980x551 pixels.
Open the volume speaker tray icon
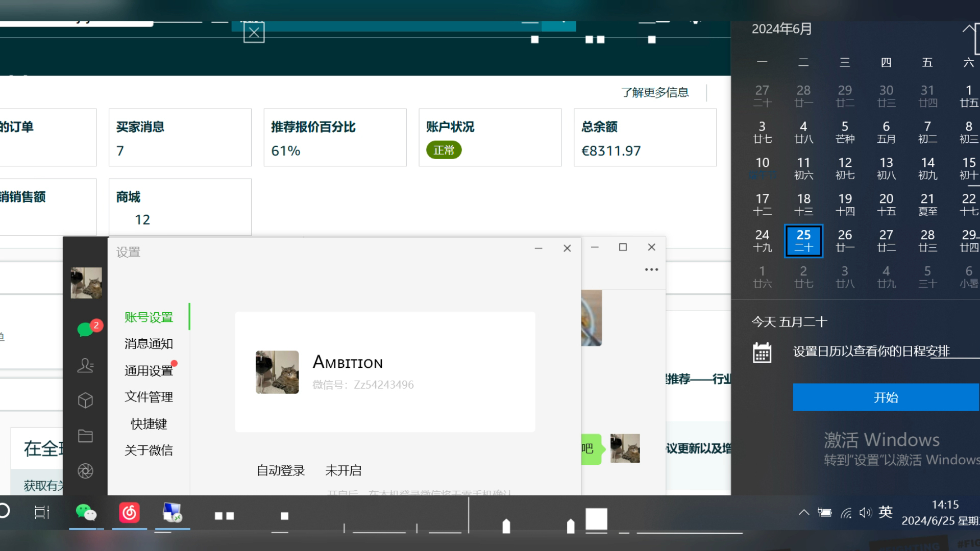(866, 512)
